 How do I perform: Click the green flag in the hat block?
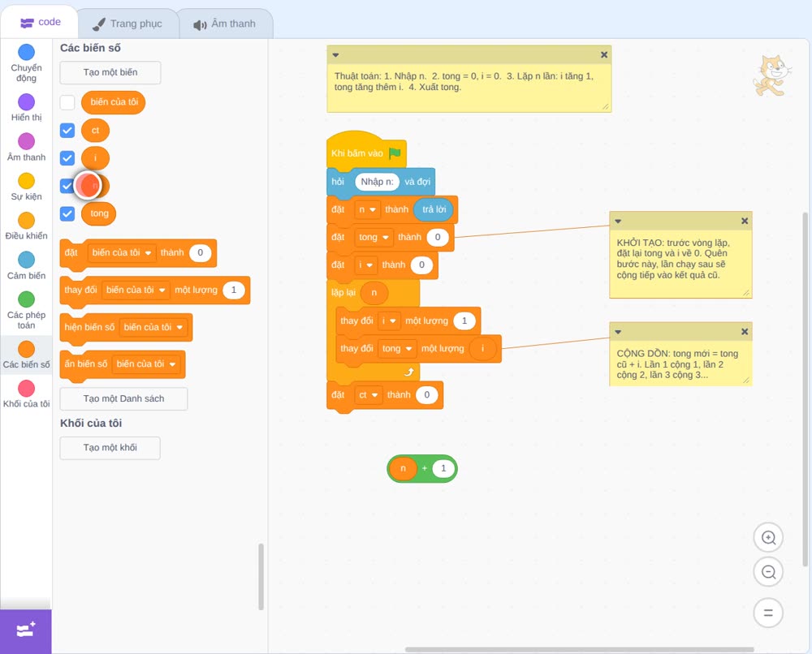(x=395, y=153)
